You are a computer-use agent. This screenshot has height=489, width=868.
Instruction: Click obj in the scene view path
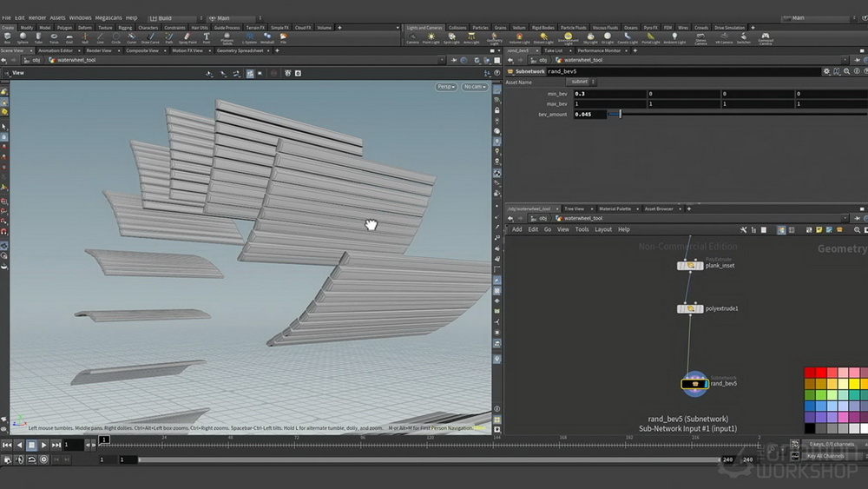(36, 60)
